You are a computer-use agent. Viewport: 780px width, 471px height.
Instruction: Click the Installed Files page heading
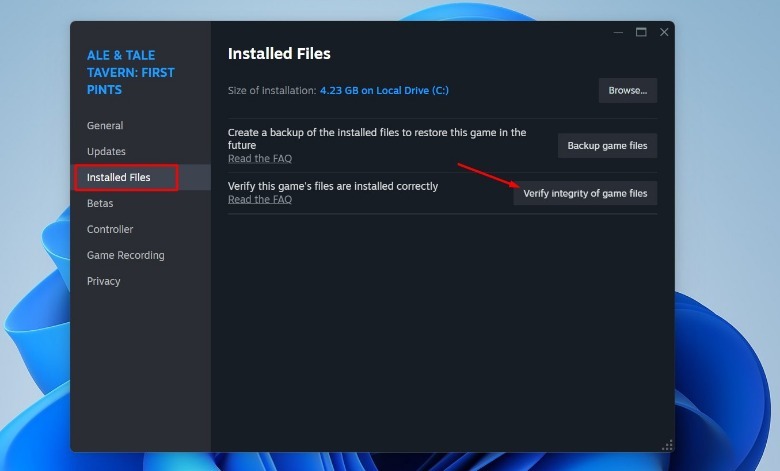[x=279, y=54]
